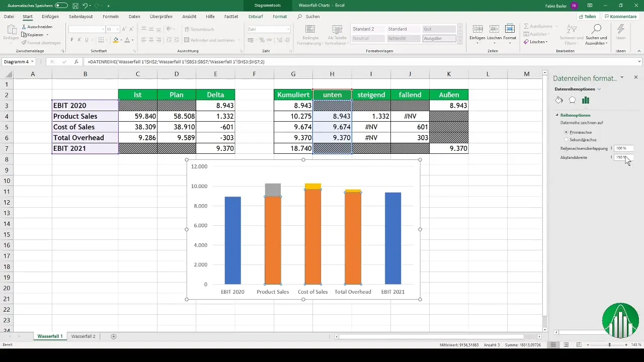Open the Zahl number format dropdown

[x=288, y=29]
